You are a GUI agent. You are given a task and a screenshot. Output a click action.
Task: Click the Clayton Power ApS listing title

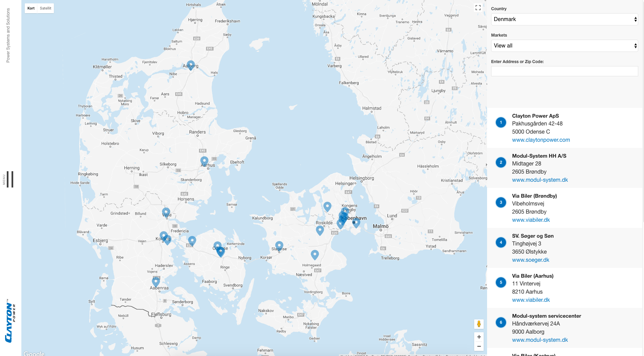tap(535, 116)
